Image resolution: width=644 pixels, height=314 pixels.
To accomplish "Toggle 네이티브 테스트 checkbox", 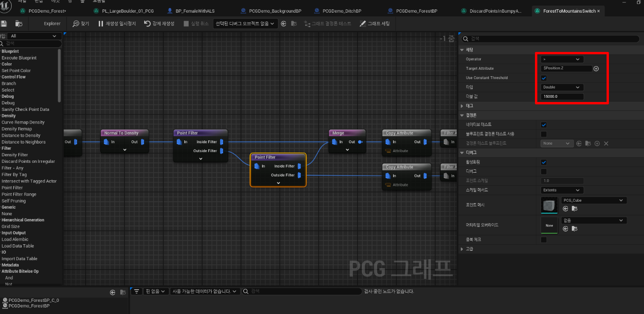I will (x=544, y=124).
